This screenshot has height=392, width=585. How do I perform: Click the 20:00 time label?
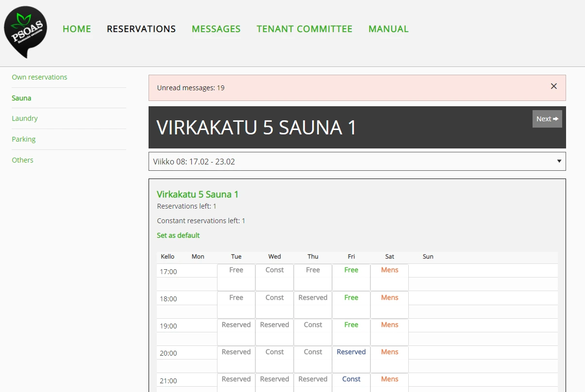[x=168, y=353]
